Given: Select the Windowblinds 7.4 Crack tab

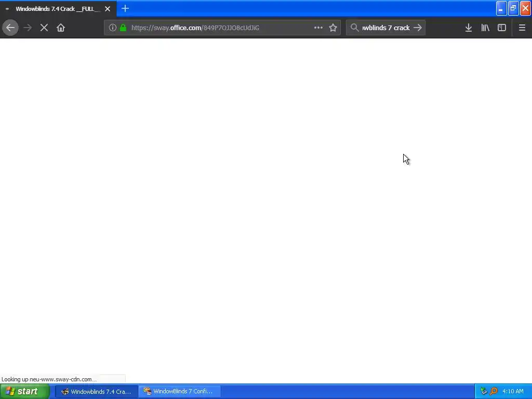Looking at the screenshot, I should (x=58, y=9).
